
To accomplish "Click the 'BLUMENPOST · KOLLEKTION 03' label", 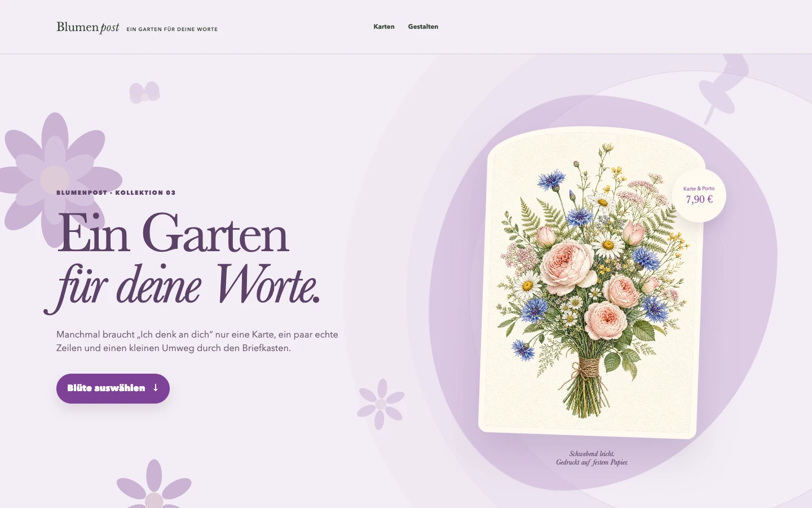I will 116,192.
